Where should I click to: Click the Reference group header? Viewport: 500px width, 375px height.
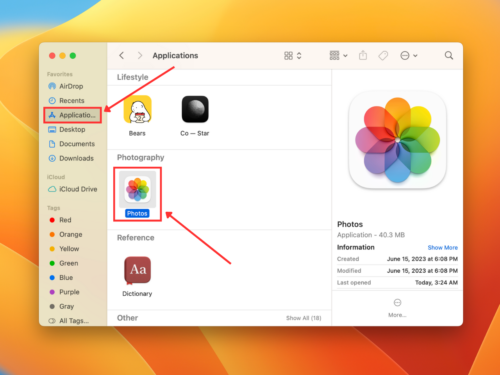coord(136,238)
